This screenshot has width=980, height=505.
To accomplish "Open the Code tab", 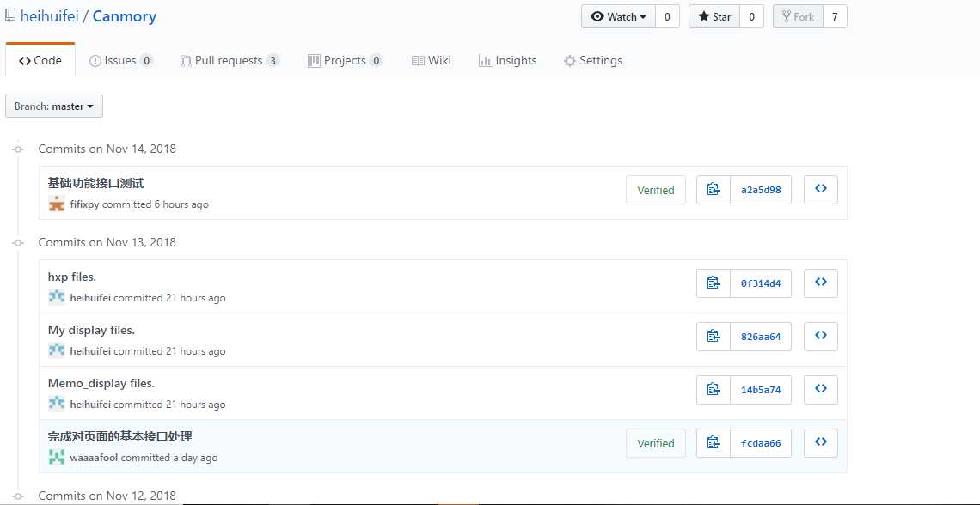I will pos(40,61).
